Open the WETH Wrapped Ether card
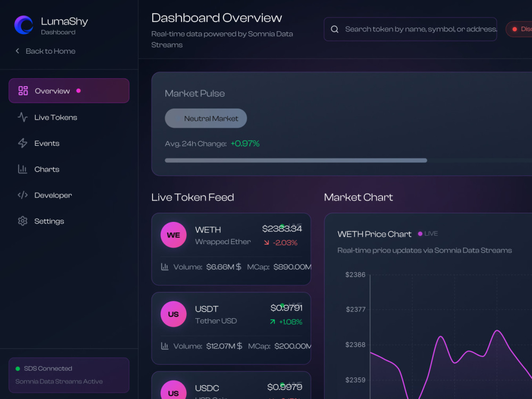This screenshot has width=532, height=399. 231,249
